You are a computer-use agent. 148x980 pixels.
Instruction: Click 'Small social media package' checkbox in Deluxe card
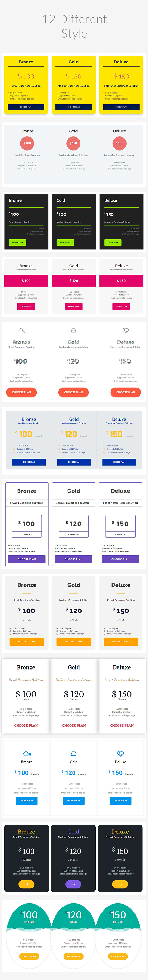[105, 633]
